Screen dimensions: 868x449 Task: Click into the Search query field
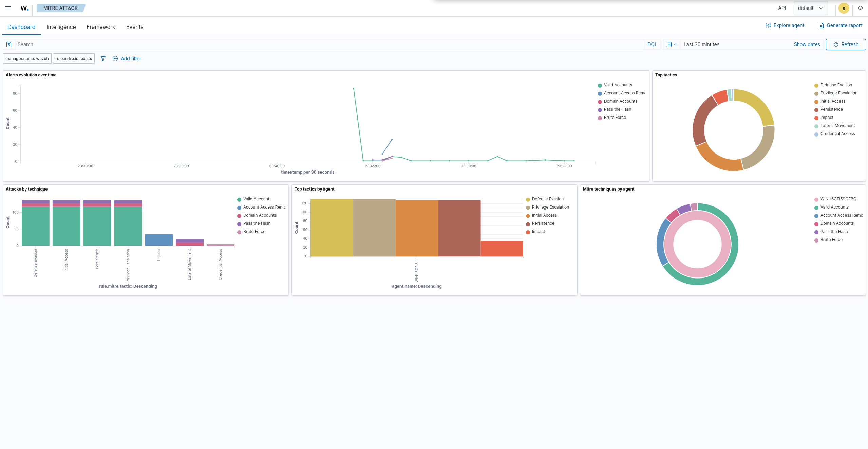tap(329, 44)
